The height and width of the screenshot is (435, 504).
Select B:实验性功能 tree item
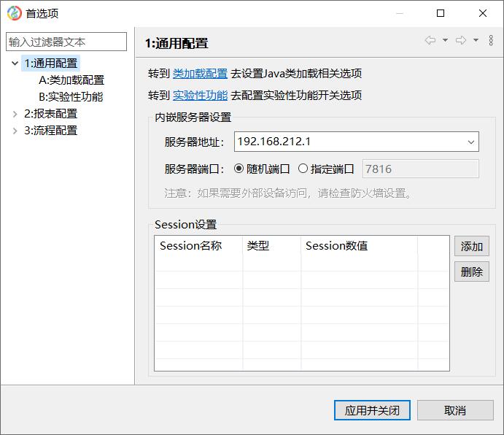tap(71, 96)
